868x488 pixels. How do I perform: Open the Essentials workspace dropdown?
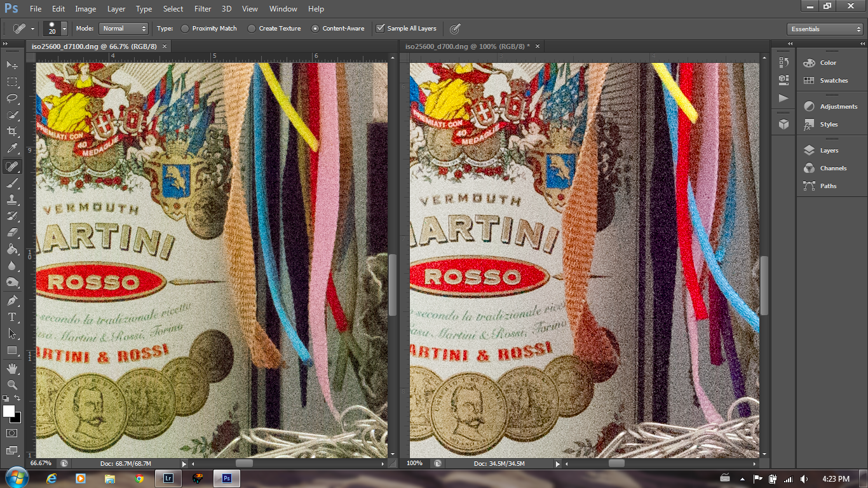pos(824,29)
